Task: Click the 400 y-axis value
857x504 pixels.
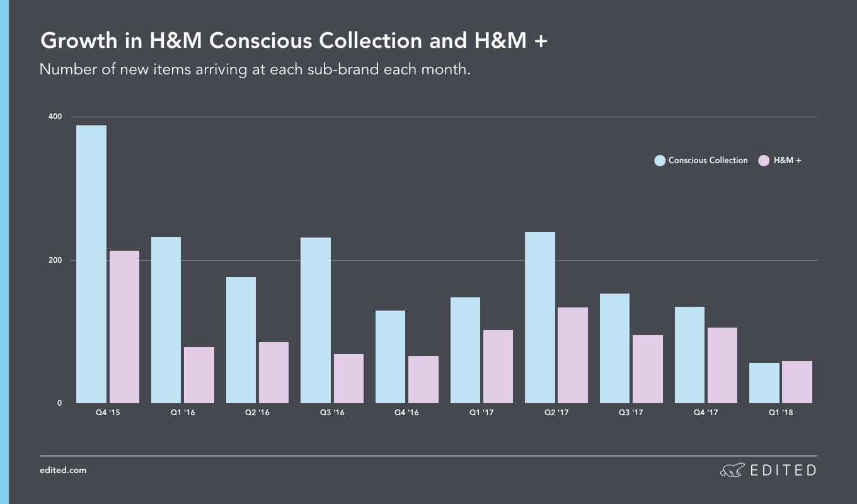Action: pyautogui.click(x=55, y=117)
